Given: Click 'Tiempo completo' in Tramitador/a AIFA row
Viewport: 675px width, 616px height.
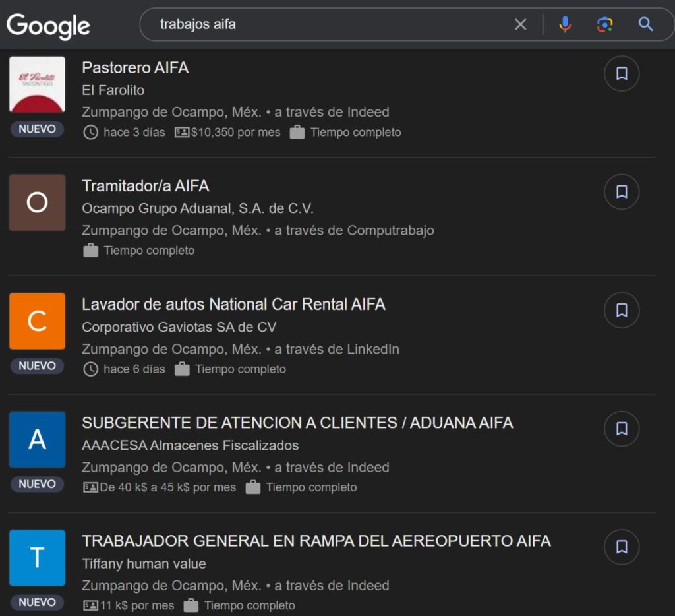Looking at the screenshot, I should 149,250.
